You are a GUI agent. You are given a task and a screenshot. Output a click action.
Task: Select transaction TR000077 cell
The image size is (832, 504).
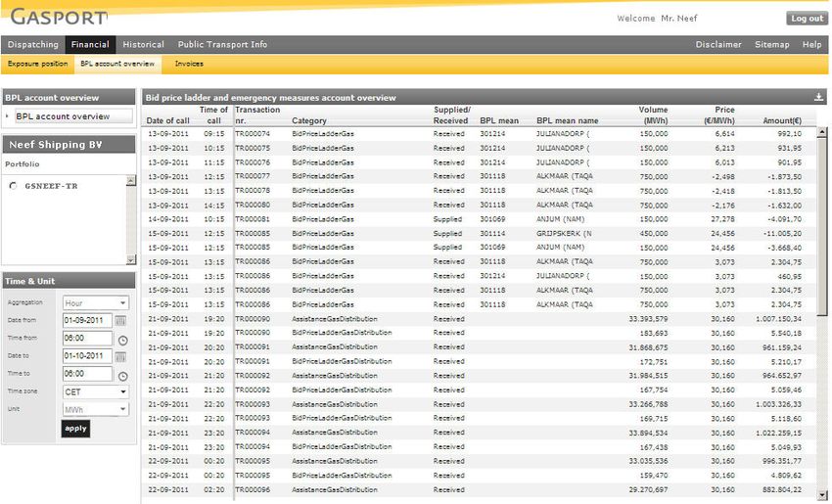(253, 176)
